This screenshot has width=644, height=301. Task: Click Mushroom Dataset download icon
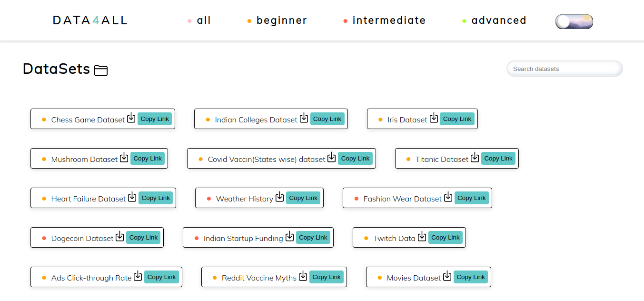click(x=124, y=158)
